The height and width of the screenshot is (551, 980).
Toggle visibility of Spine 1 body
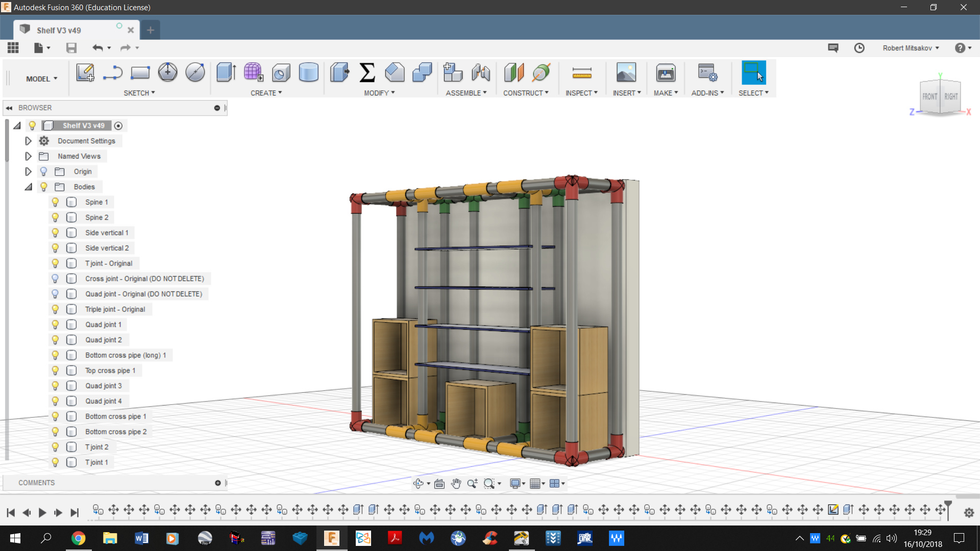(55, 202)
